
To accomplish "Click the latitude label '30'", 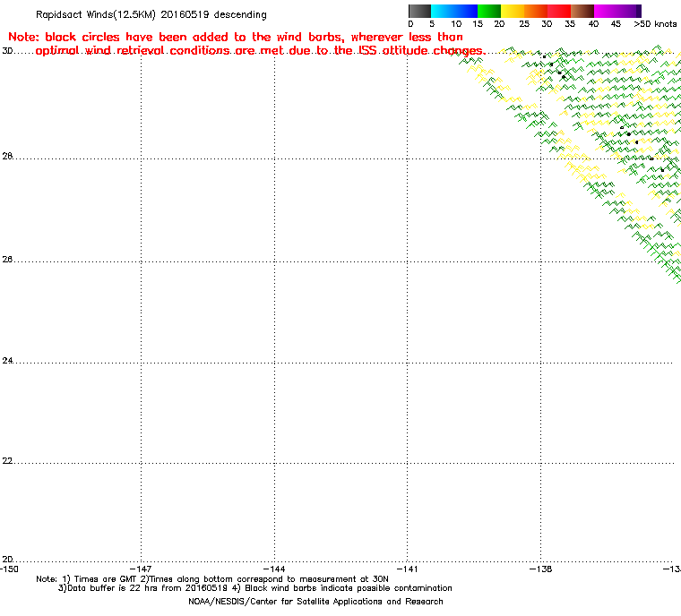I will click(x=7, y=51).
